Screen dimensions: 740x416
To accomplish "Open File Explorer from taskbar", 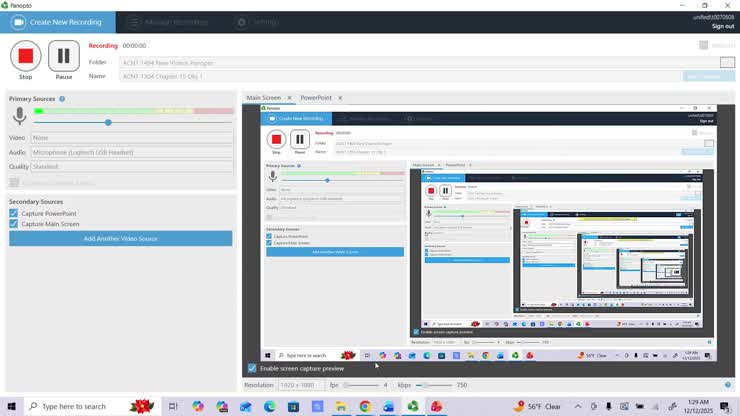I will (341, 407).
